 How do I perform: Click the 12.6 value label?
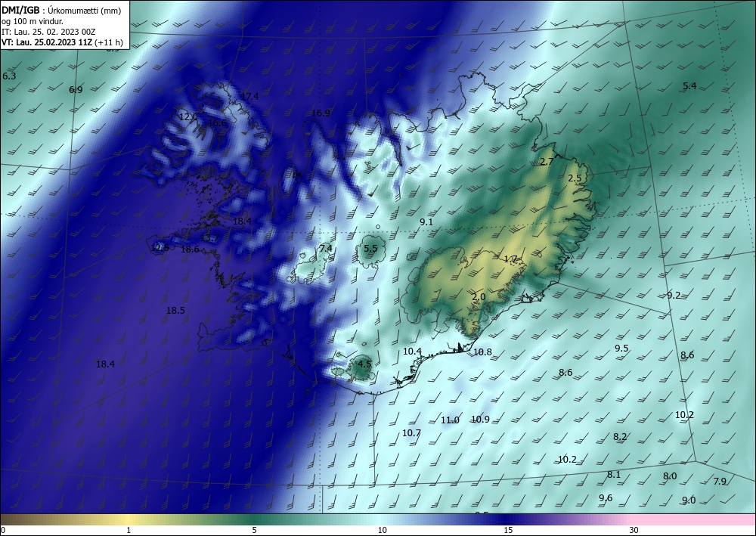[160, 248]
